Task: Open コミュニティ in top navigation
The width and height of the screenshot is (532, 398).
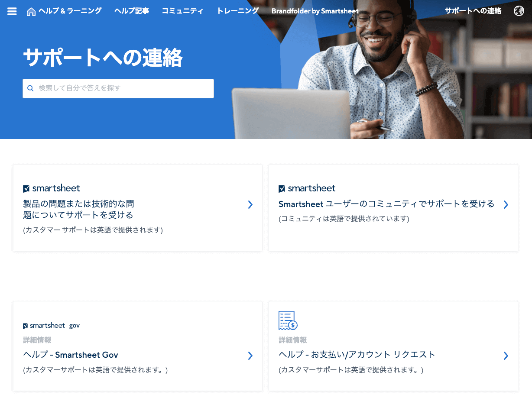Action: [x=182, y=11]
